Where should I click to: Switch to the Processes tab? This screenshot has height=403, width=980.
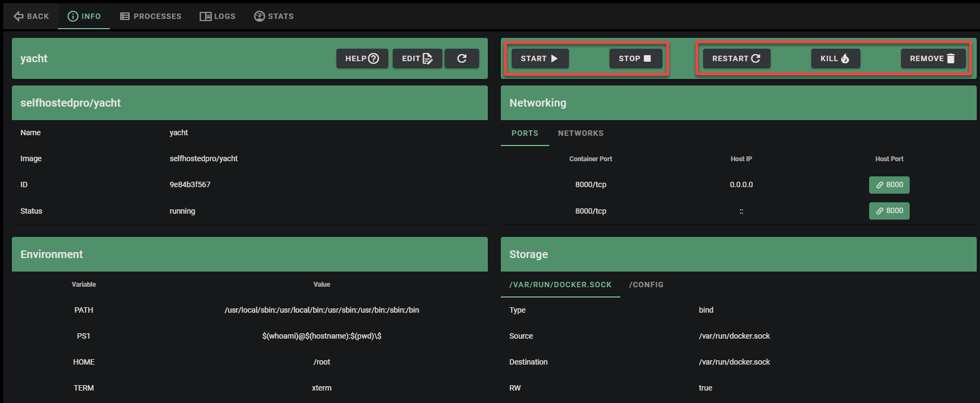click(x=151, y=16)
